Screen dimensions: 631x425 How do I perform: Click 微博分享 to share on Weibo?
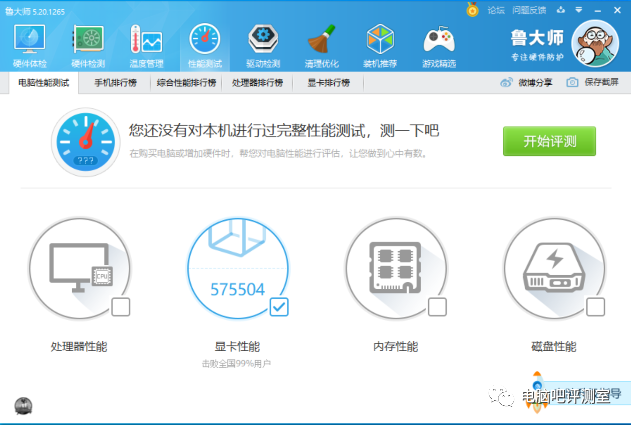tap(526, 83)
